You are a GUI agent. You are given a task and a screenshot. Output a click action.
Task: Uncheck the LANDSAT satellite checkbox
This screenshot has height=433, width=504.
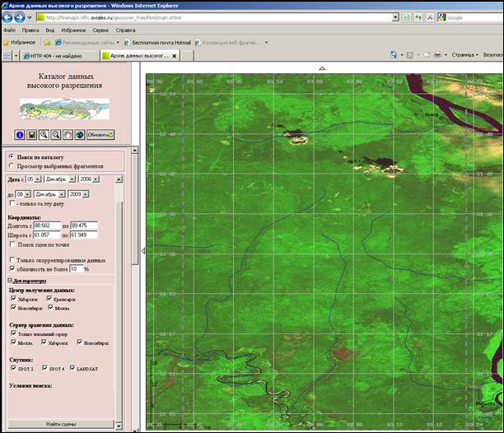click(73, 368)
